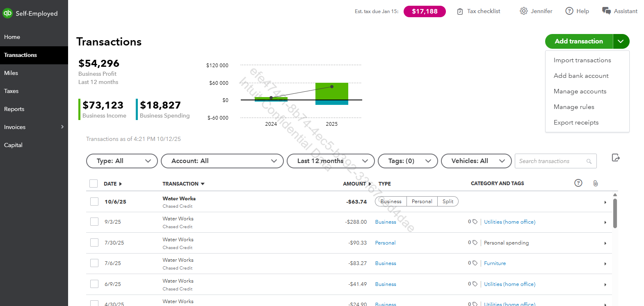Click the Search transactions field
644x306 pixels.
pyautogui.click(x=551, y=161)
